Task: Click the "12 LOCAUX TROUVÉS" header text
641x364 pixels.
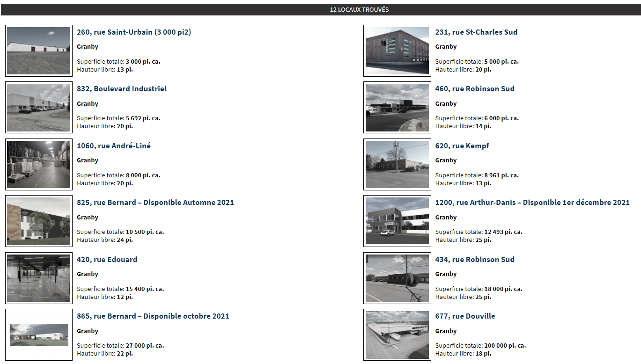Action: click(x=359, y=10)
